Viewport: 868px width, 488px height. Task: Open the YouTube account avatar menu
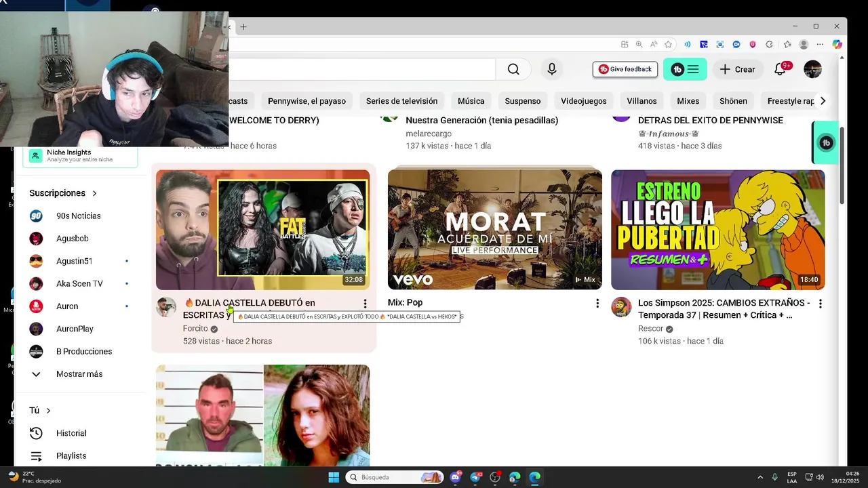pos(812,69)
